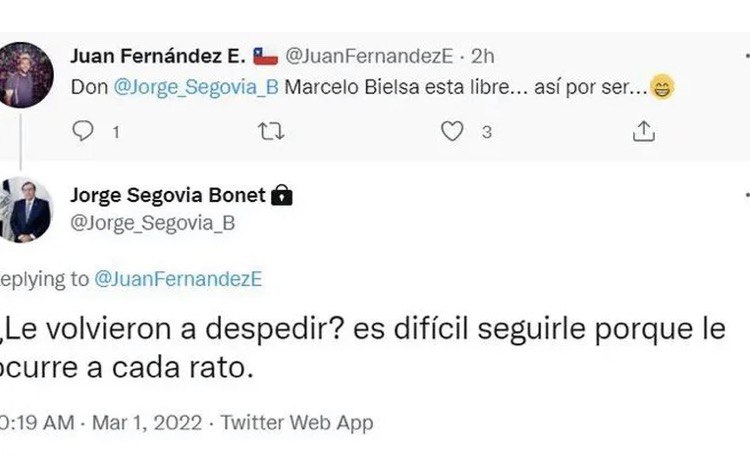Click the @Jorge_Segovia_B handle under Jorge's name
This screenshot has width=750, height=458.
(152, 224)
